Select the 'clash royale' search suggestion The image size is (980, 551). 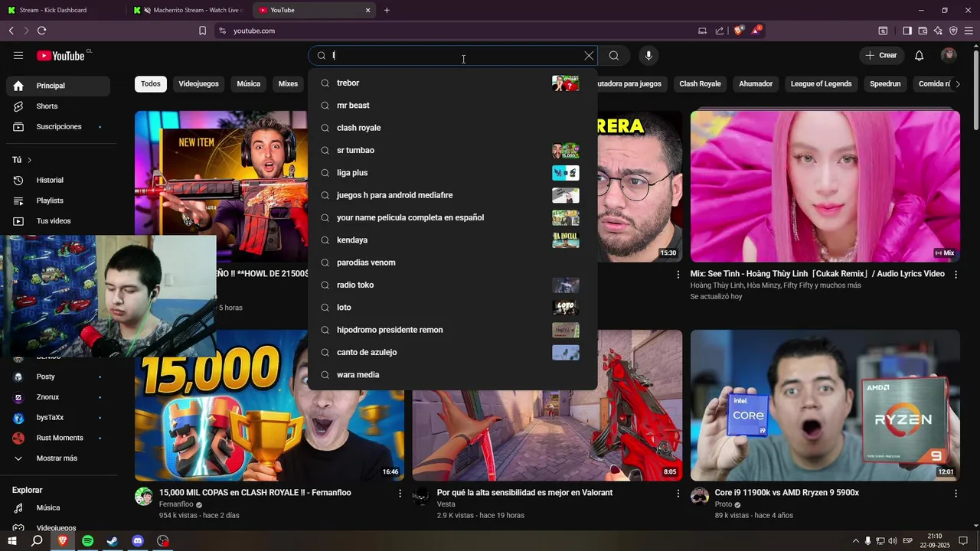(452, 128)
